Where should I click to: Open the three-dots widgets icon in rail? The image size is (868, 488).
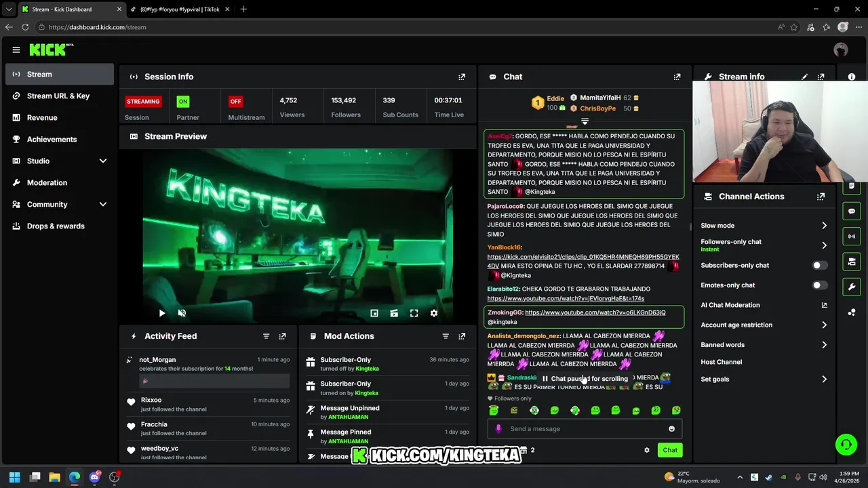[x=852, y=312]
